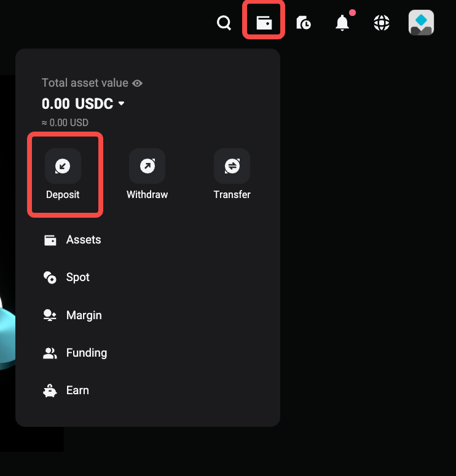The height and width of the screenshot is (476, 456).
Task: Click the Deposit label
Action: click(63, 194)
